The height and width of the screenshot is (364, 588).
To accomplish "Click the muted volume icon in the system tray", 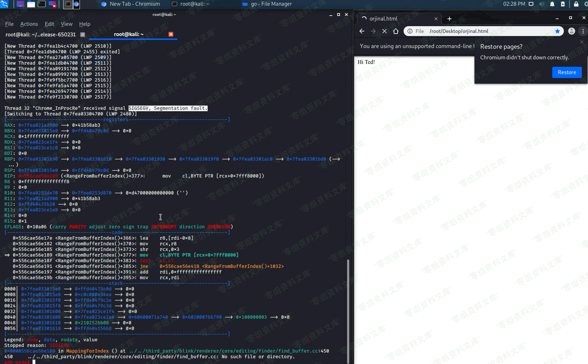I will 542,4.
